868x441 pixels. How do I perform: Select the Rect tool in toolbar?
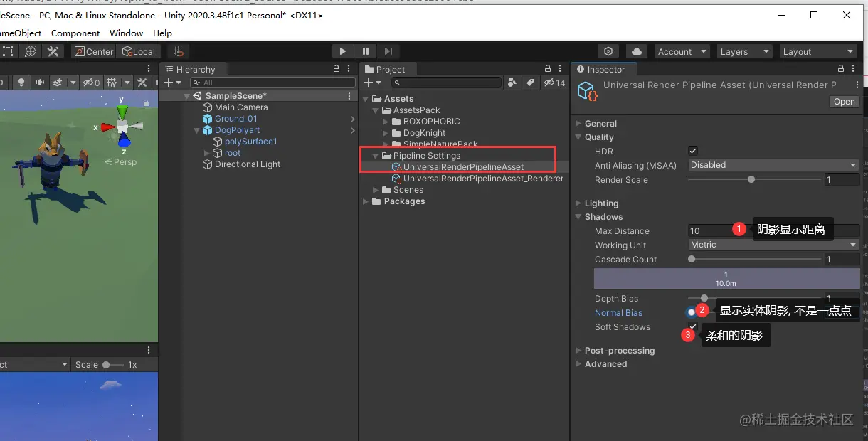pyautogui.click(x=8, y=51)
